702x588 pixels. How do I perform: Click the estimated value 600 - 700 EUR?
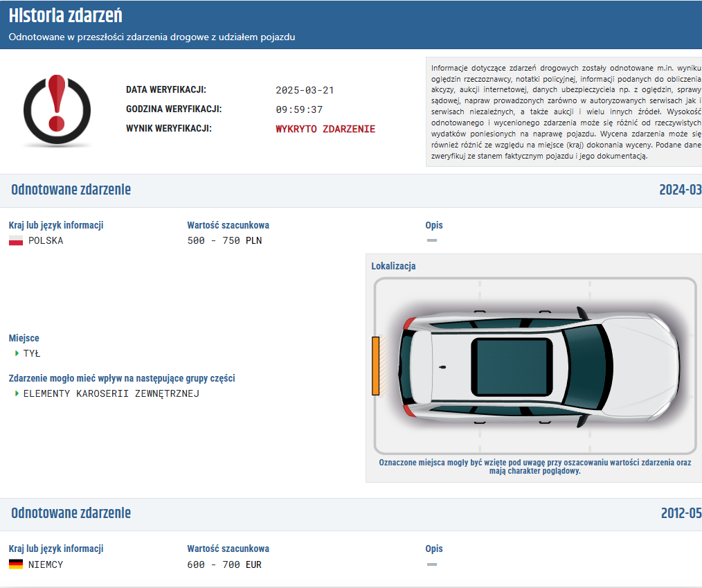coord(224,564)
